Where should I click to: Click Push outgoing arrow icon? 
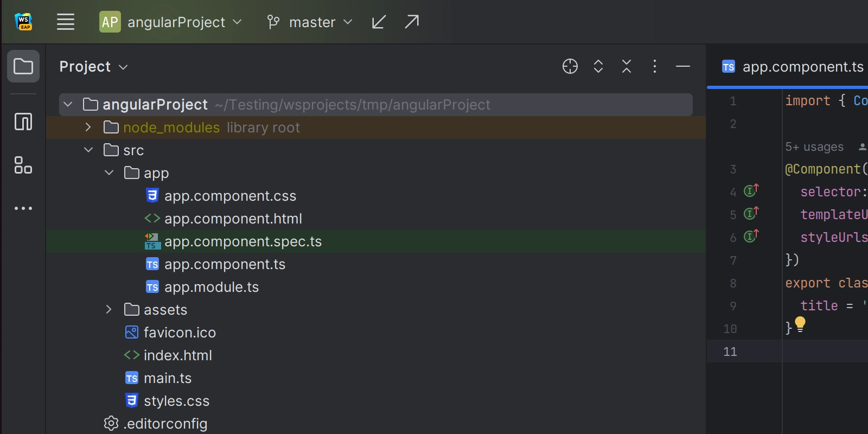[412, 22]
